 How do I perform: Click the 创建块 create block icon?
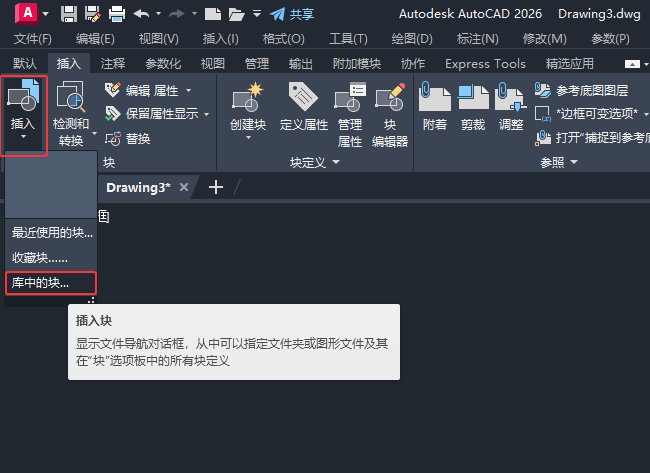(248, 97)
